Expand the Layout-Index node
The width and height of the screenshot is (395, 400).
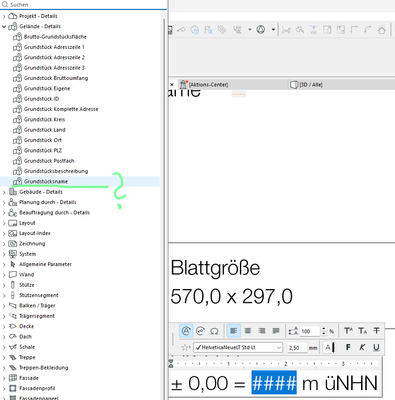[4, 233]
